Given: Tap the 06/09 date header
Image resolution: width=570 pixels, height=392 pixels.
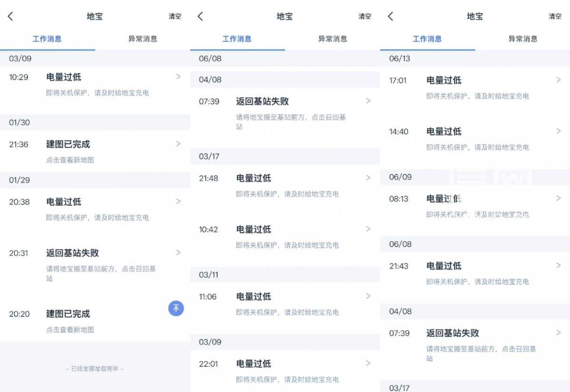Looking at the screenshot, I should point(400,177).
